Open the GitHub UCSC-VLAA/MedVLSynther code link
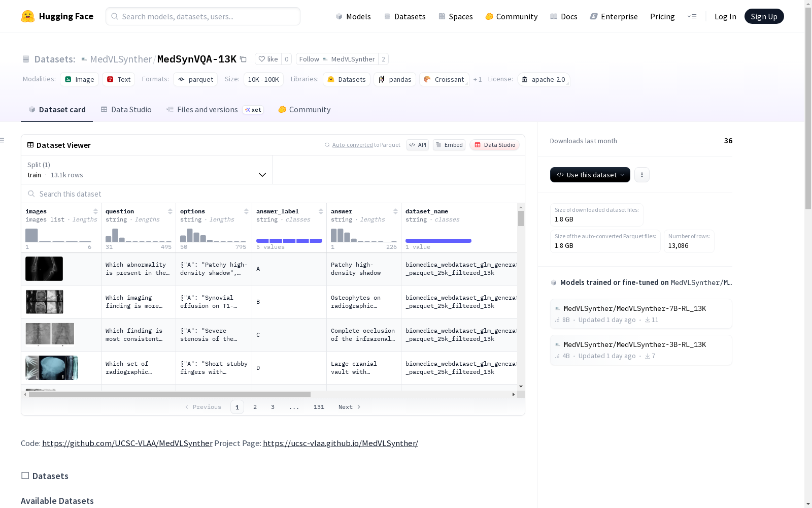The width and height of the screenshot is (812, 508). click(127, 443)
